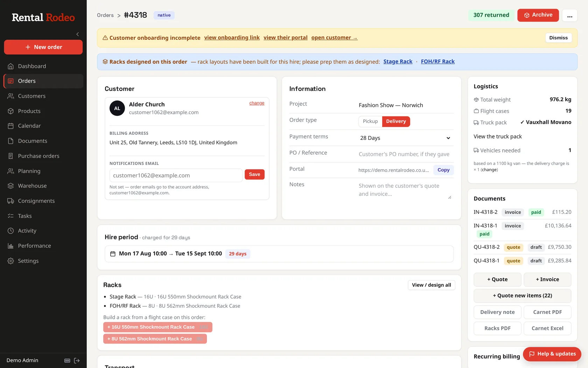
Task: Click the Tasks checklist icon
Action: click(11, 216)
